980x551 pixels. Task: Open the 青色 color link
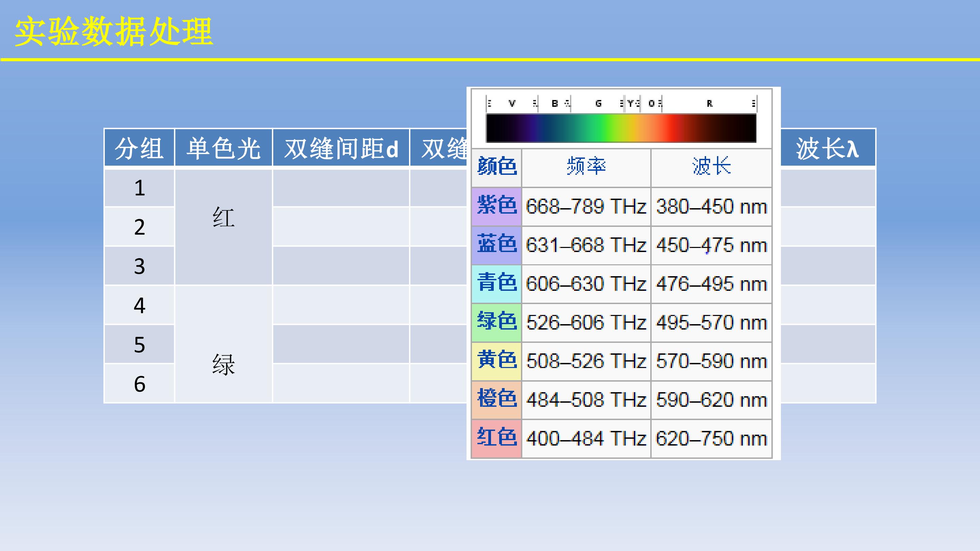point(497,283)
